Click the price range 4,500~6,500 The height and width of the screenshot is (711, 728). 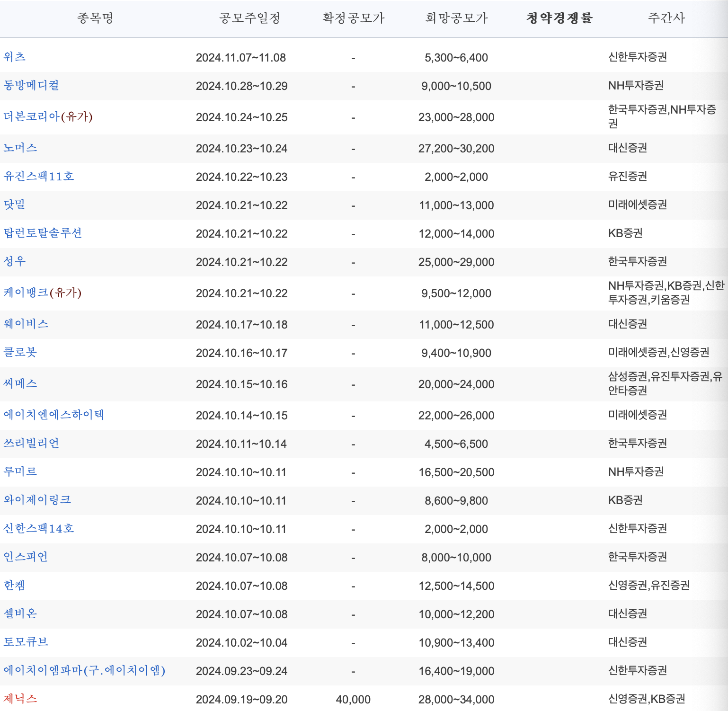(x=456, y=444)
